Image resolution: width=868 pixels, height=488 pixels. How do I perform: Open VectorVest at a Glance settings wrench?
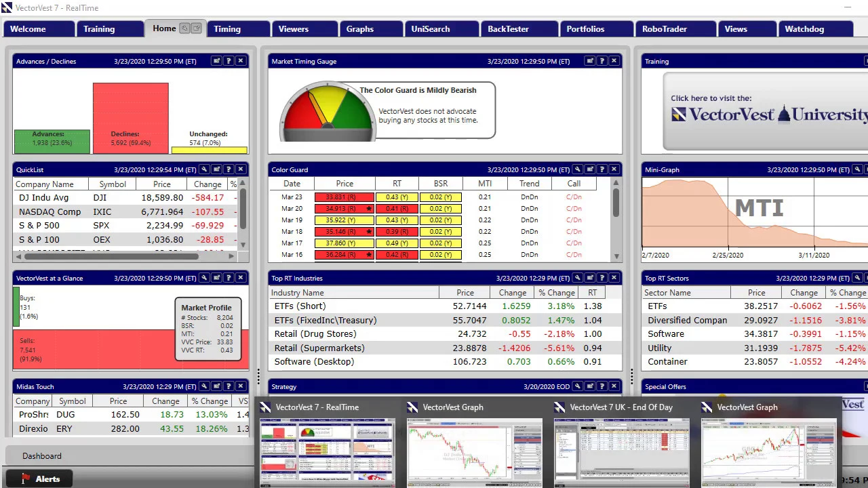(x=204, y=278)
